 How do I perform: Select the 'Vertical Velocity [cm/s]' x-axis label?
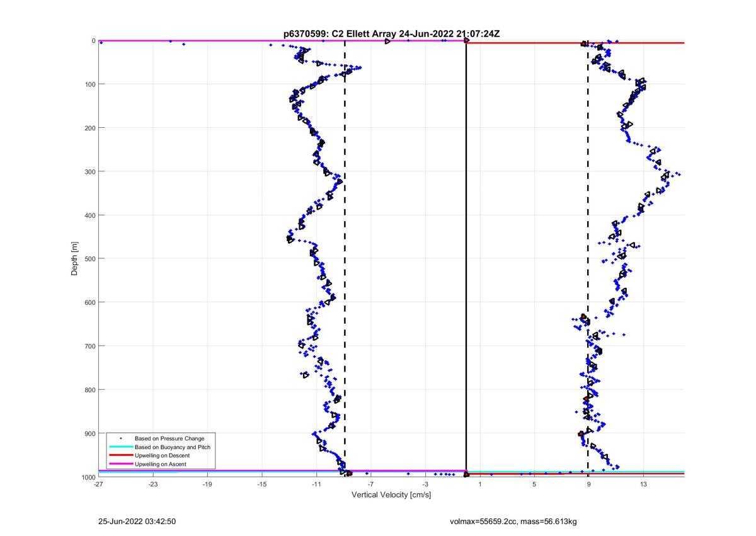[x=391, y=494]
